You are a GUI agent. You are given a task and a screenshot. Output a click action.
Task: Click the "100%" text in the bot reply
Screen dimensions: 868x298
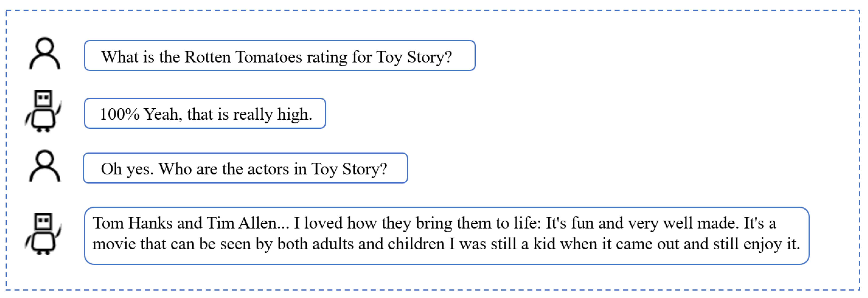120,114
